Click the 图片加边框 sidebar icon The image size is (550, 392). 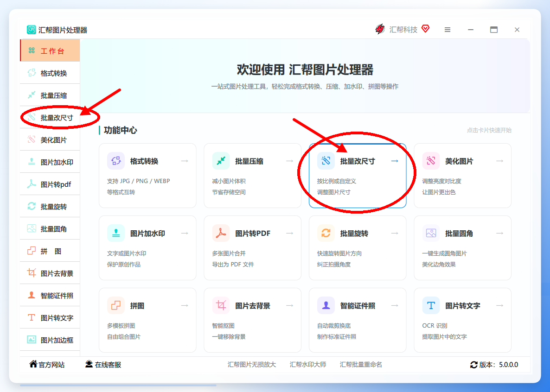32,340
